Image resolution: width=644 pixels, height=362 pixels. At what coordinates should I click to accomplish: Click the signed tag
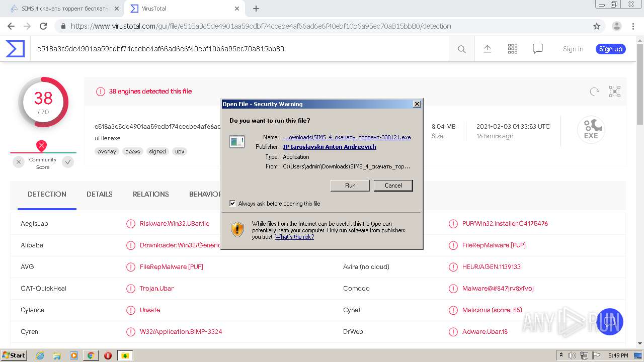point(157,151)
